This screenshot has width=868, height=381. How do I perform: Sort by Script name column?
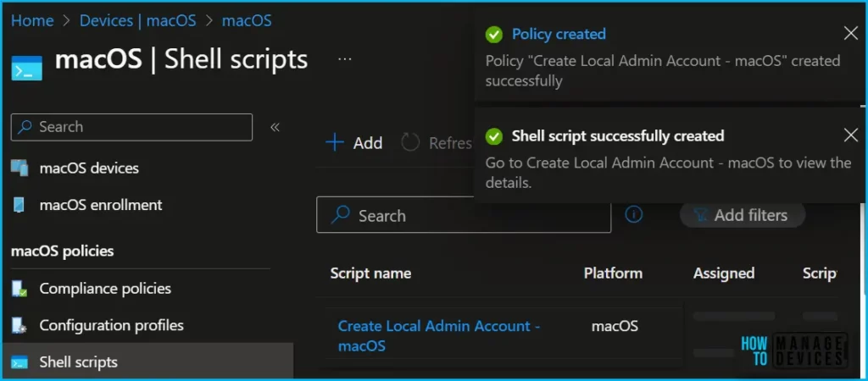tap(370, 273)
